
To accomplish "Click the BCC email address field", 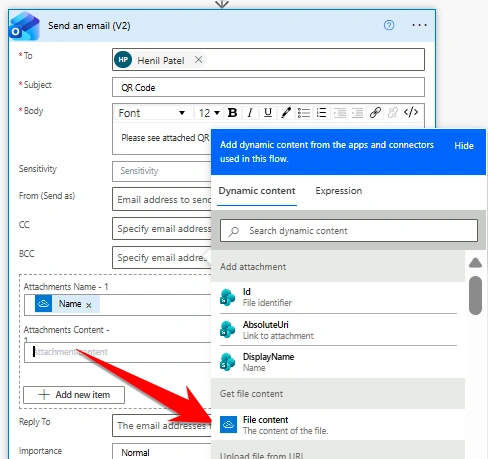I will click(162, 257).
